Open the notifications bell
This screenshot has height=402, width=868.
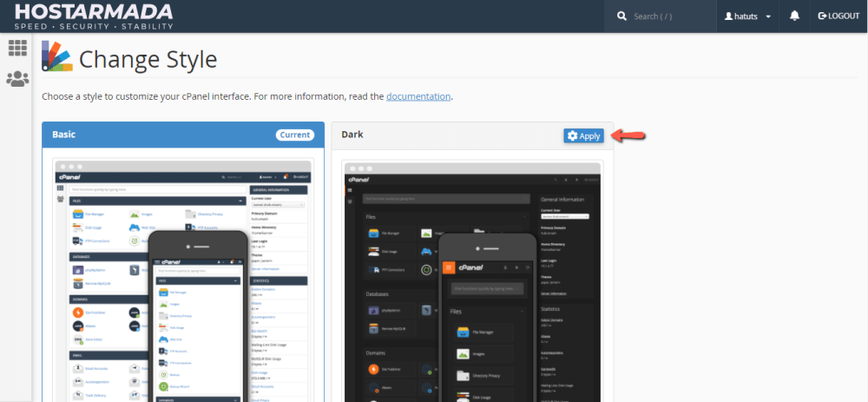click(x=794, y=16)
